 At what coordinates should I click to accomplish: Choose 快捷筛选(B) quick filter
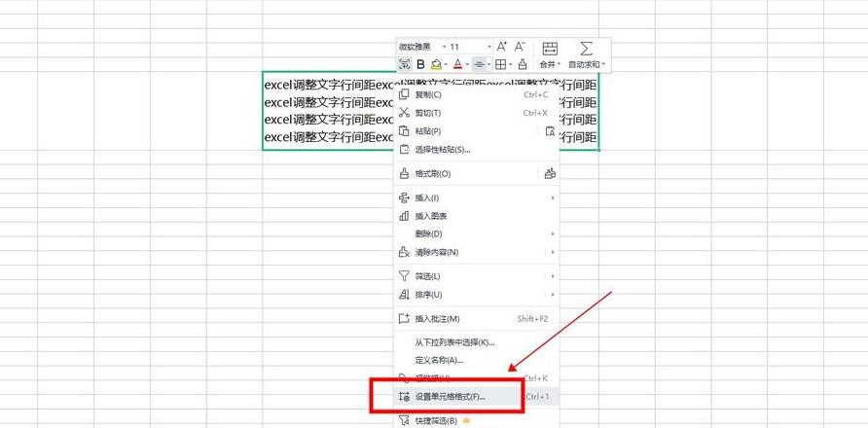click(477, 421)
